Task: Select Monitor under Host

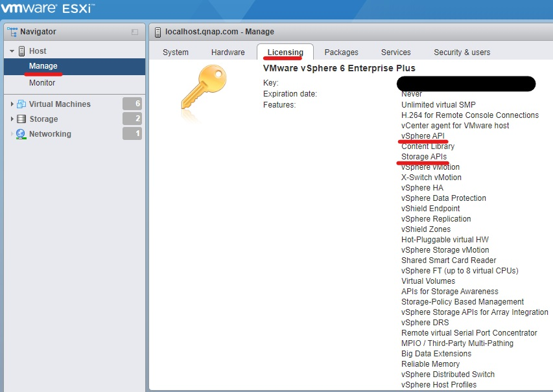Action: click(41, 82)
